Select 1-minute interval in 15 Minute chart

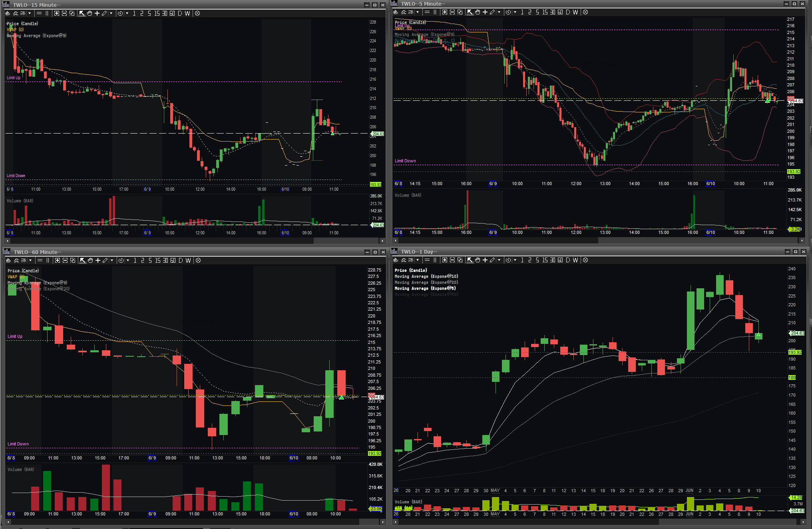point(134,13)
